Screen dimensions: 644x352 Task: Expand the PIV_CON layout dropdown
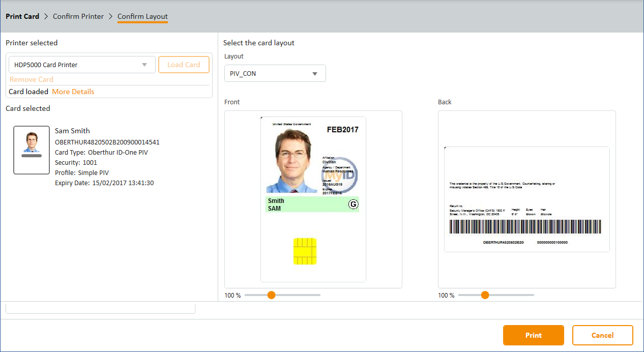(275, 73)
